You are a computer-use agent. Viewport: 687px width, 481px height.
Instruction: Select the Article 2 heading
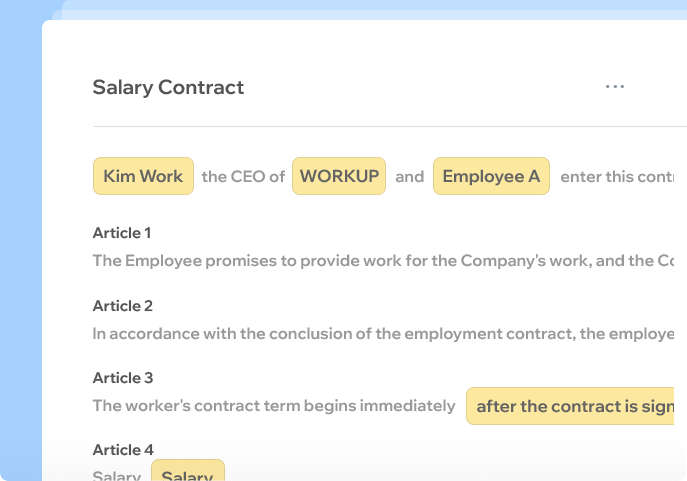point(123,306)
